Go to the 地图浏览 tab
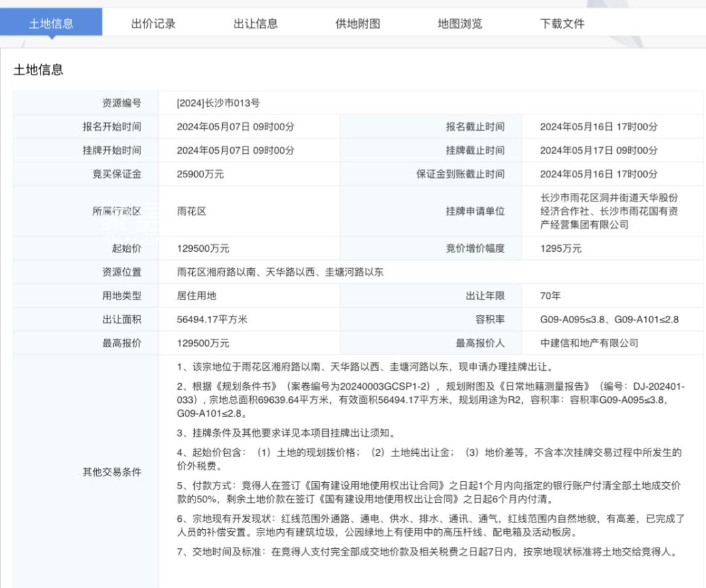The width and height of the screenshot is (706, 588). coord(460,24)
